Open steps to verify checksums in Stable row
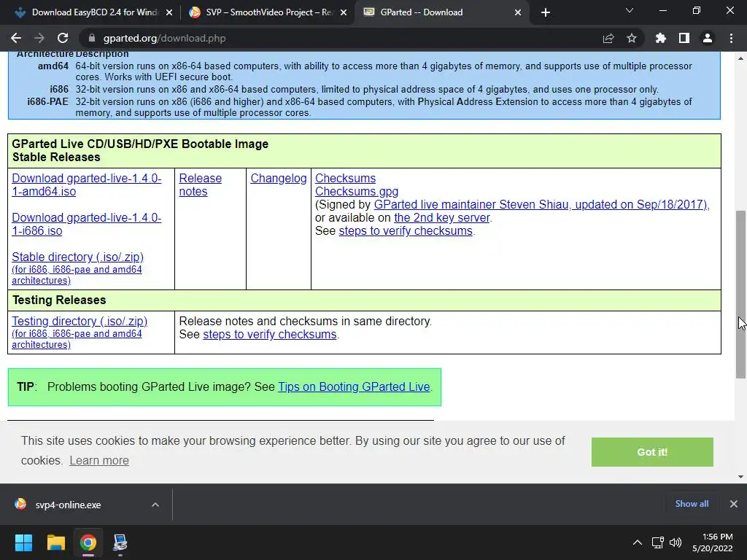This screenshot has width=747, height=560. tap(406, 230)
